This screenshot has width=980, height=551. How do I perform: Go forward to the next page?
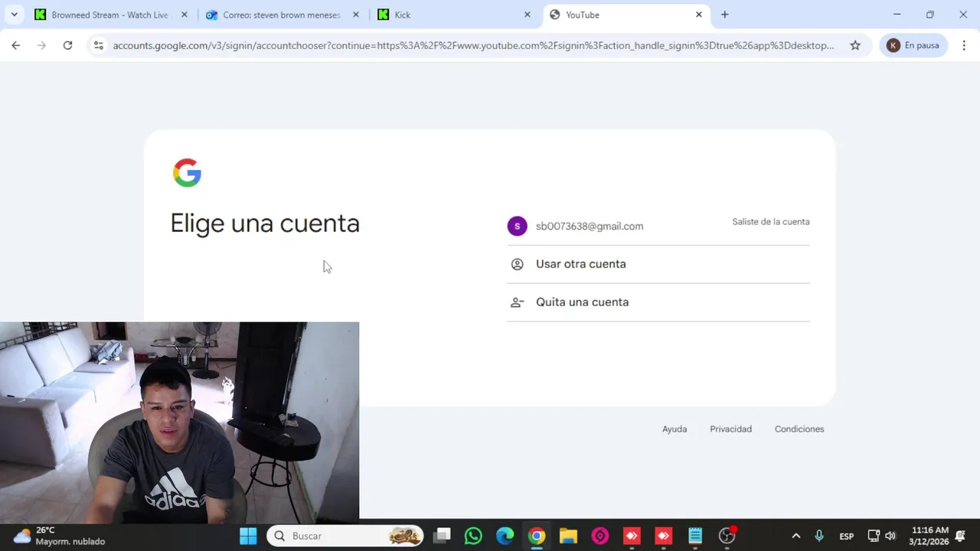pyautogui.click(x=41, y=45)
